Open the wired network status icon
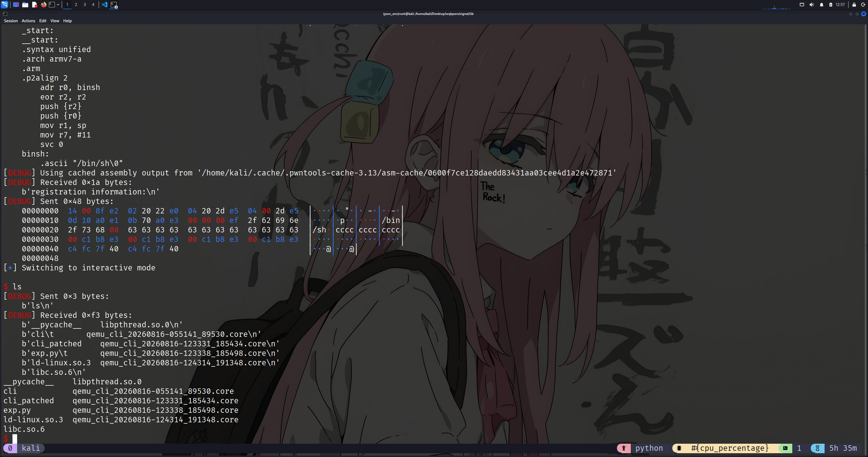 pos(802,5)
